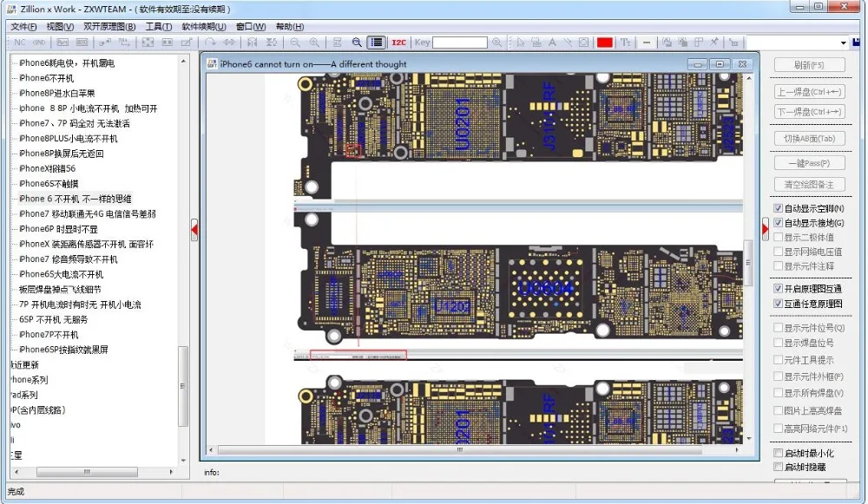Viewport: 868px width, 504px height.
Task: Select 'iPhone7P不开机' list item
Action: pyautogui.click(x=49, y=335)
